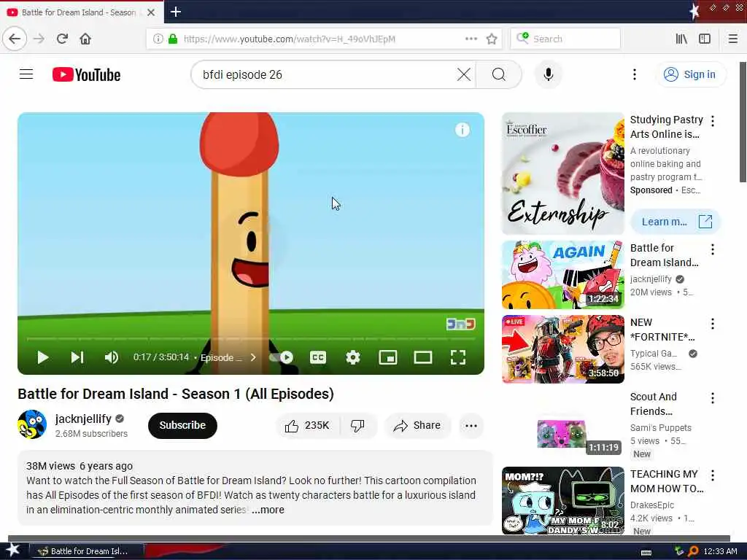The width and height of the screenshot is (747, 560).
Task: Sign in to YouTube
Action: click(690, 74)
